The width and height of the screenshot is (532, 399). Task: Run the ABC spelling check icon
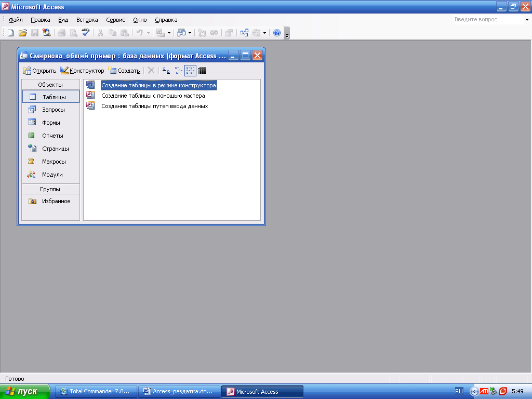(86, 33)
